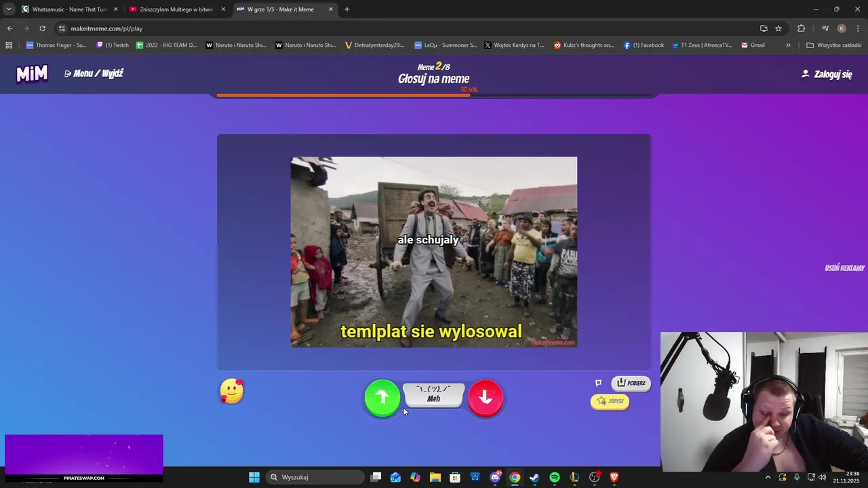Open the Gmail bookmark
This screenshot has height=488, width=868.
tap(753, 45)
